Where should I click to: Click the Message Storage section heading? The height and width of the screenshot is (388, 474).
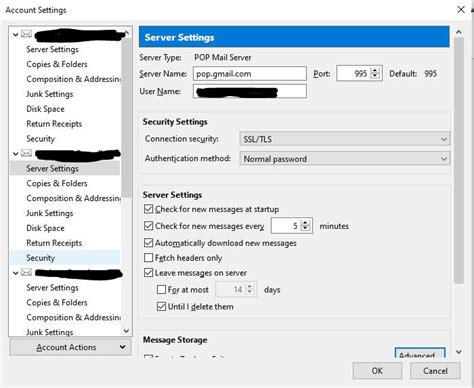175,340
